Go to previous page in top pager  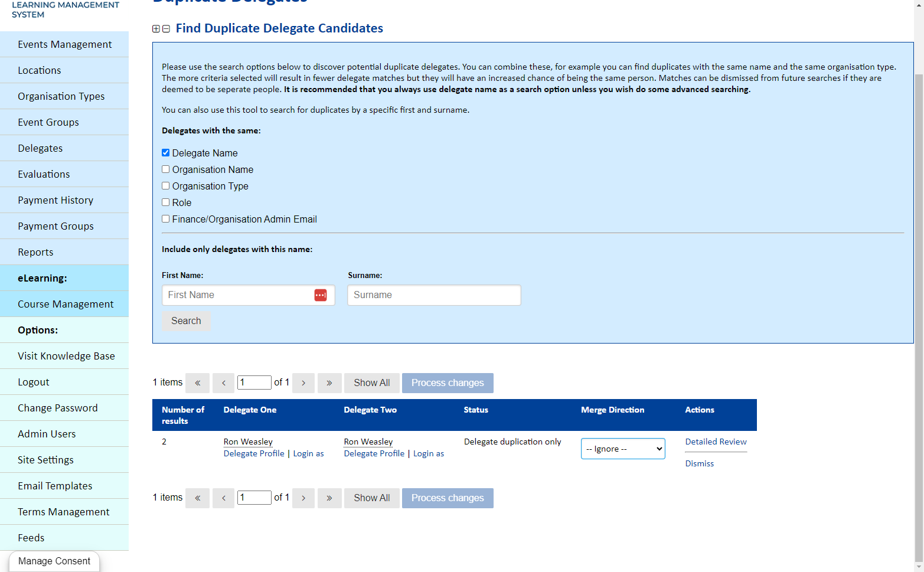(224, 383)
